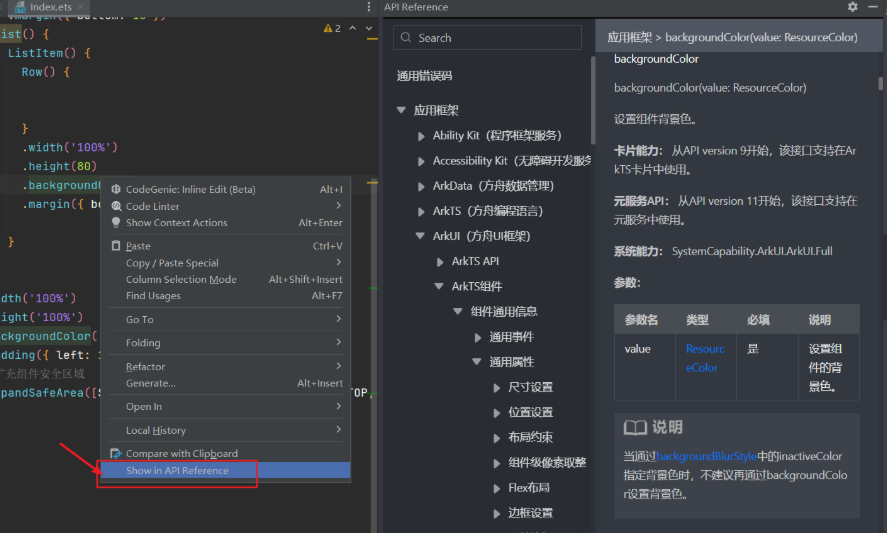The image size is (887, 533).
Task: Click 应用框架 breadcrumb link
Action: point(629,37)
